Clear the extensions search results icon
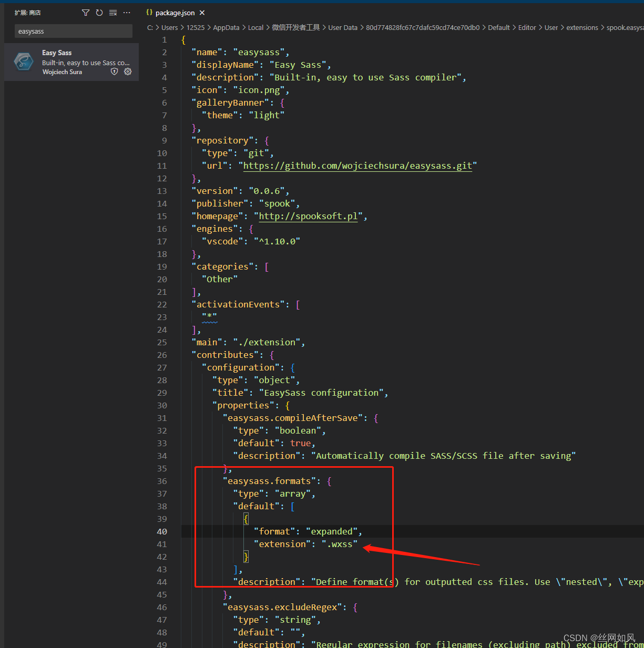 (x=113, y=13)
